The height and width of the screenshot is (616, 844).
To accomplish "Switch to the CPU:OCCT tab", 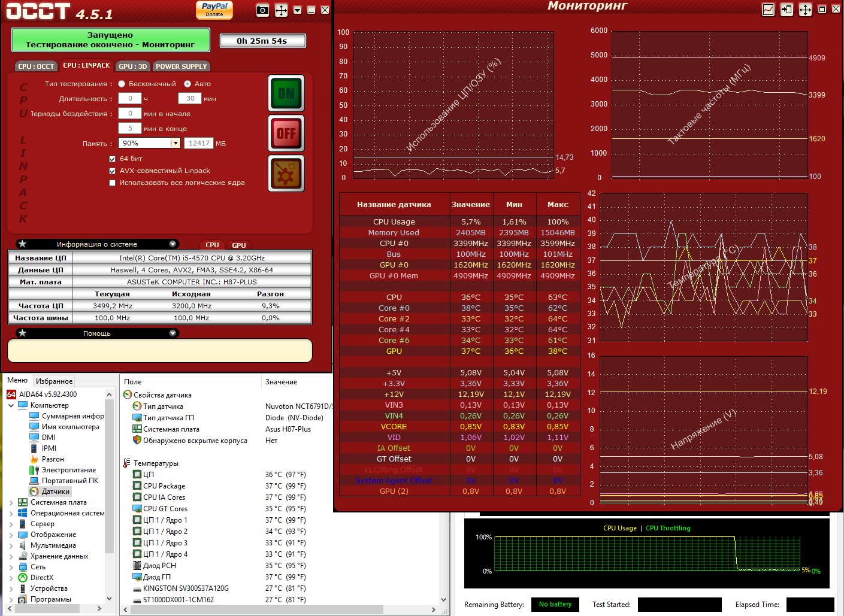I will click(x=36, y=66).
